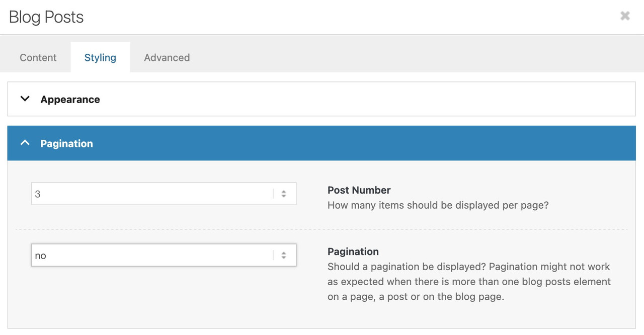Click the pagination warning description paragraph
644x335 pixels.
point(468,282)
